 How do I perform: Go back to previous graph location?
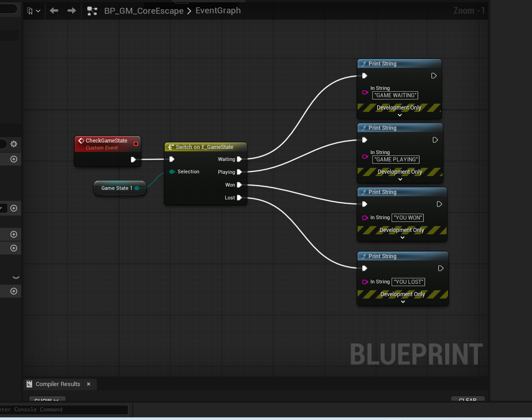[x=54, y=11]
